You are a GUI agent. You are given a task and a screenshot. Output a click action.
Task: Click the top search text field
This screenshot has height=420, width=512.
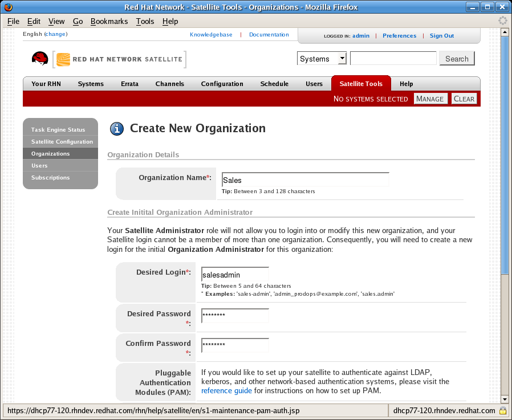click(393, 59)
